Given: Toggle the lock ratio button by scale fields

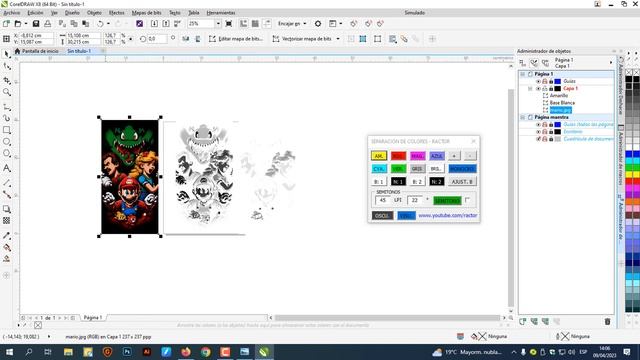Looking at the screenshot, I should pos(131,39).
